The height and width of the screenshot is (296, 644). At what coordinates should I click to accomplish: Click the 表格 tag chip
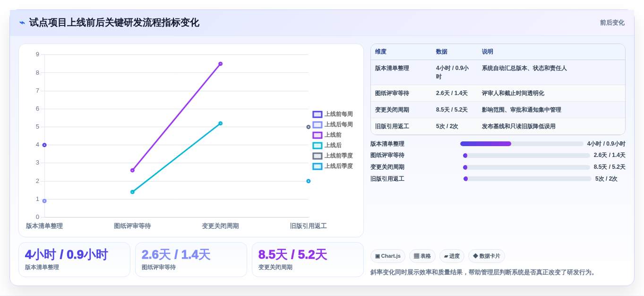[422, 256]
